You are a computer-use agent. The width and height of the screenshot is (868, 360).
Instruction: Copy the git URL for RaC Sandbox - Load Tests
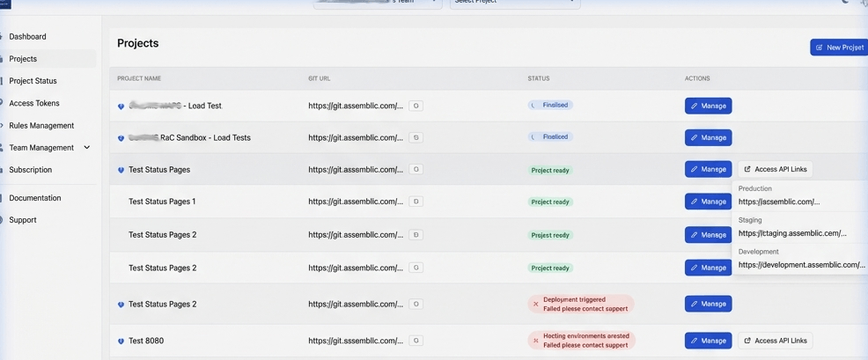click(416, 137)
